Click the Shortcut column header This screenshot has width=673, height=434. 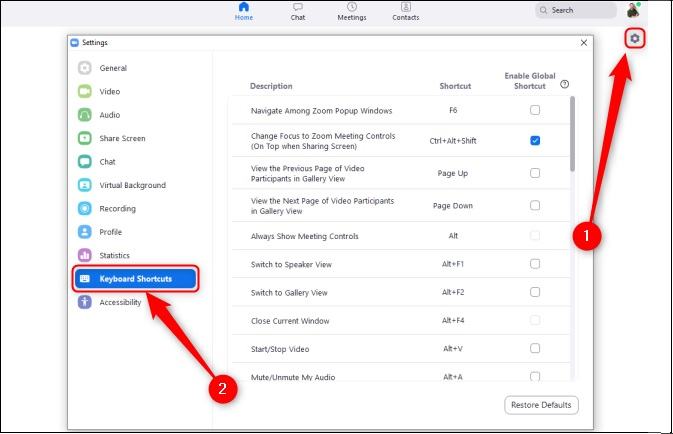click(x=455, y=86)
